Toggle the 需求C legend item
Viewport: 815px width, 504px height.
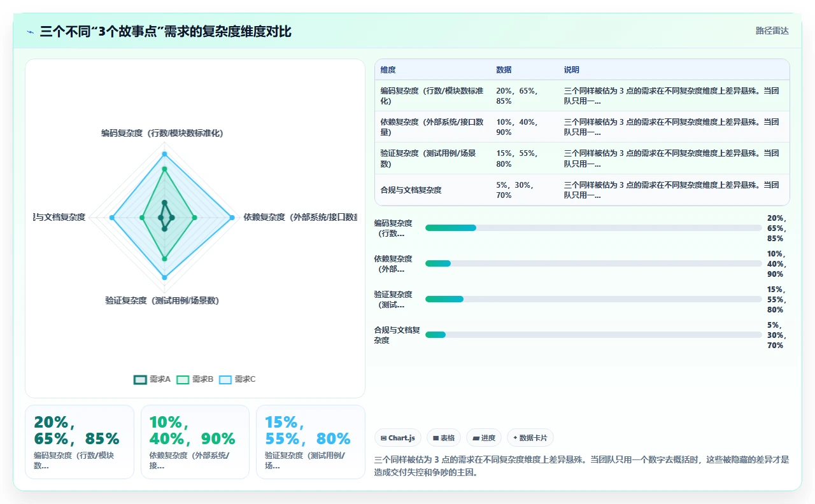click(x=237, y=379)
